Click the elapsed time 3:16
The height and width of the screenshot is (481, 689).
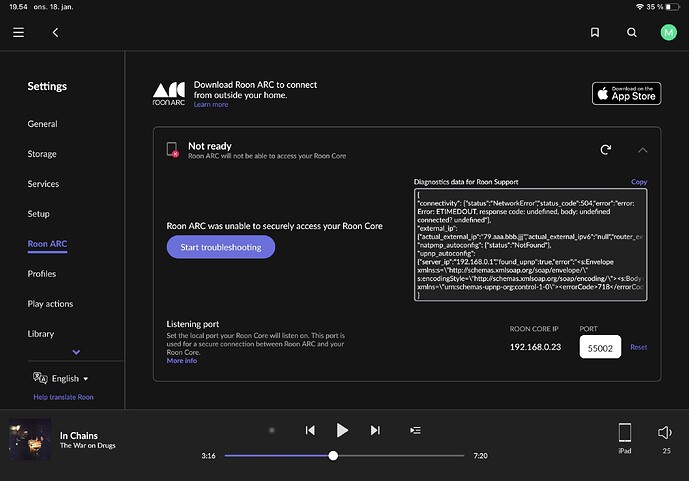[208, 456]
